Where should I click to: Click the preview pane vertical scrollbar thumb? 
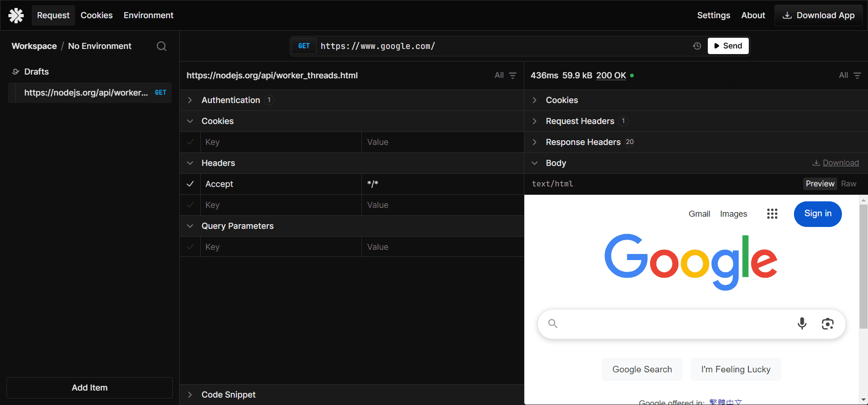pos(863,267)
